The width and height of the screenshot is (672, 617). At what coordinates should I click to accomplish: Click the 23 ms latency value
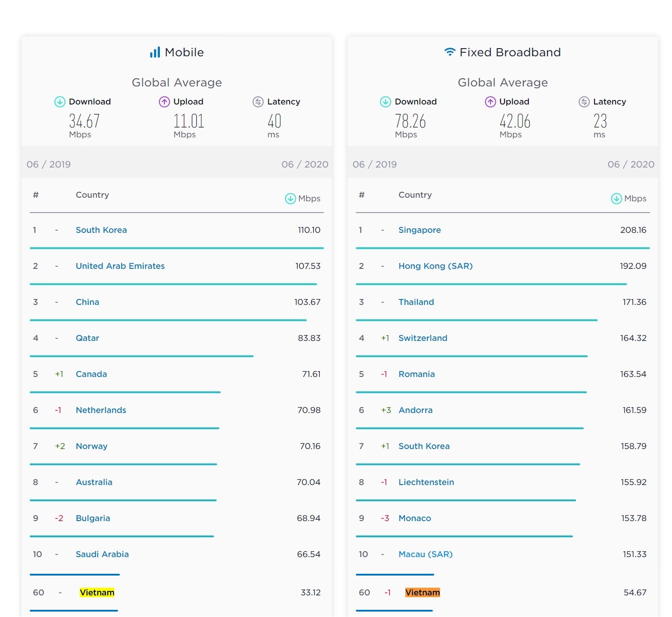[x=600, y=121]
